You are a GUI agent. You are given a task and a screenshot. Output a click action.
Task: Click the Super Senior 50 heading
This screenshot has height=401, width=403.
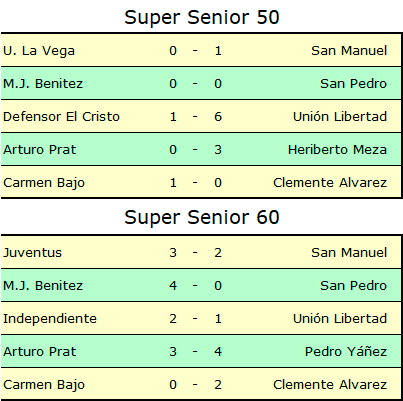202,17
